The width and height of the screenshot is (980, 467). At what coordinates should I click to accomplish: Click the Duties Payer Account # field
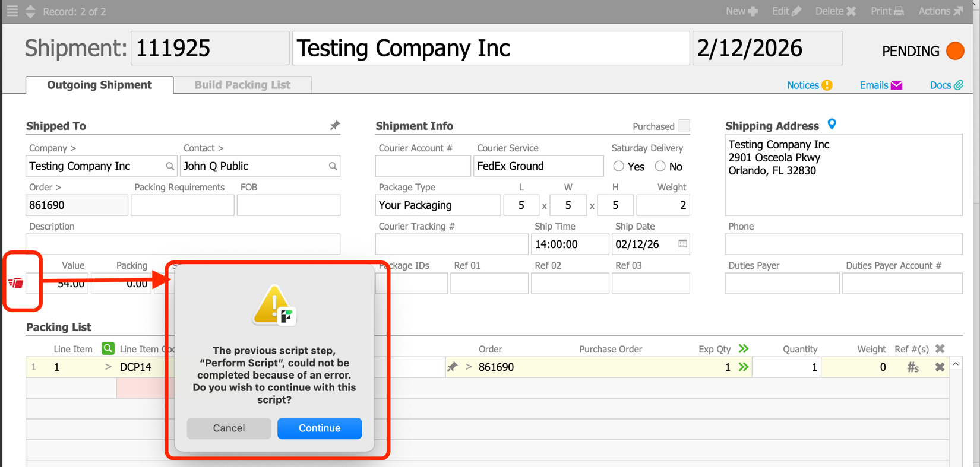tap(902, 284)
